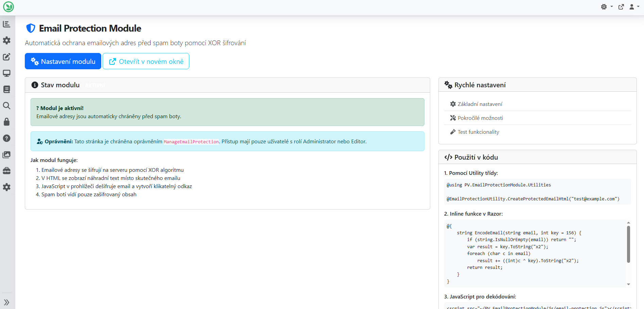Click Otevřít v novém okně button
This screenshot has height=309, width=644.
pyautogui.click(x=146, y=61)
